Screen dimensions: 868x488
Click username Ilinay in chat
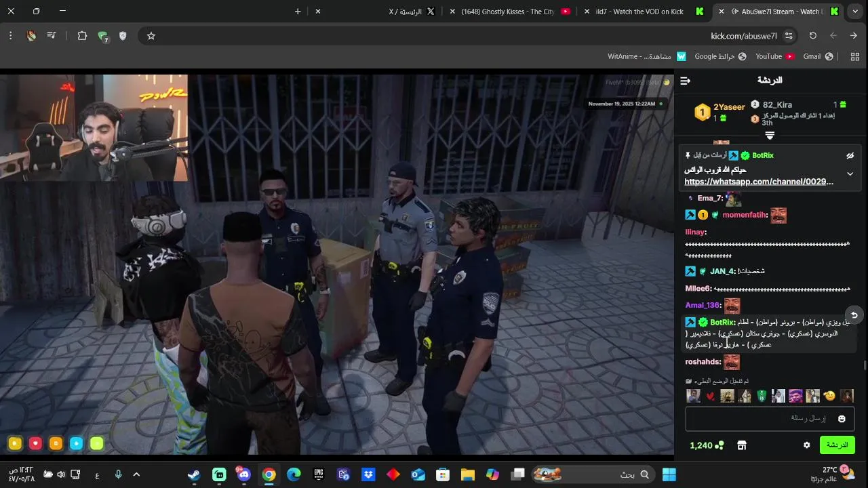point(696,232)
